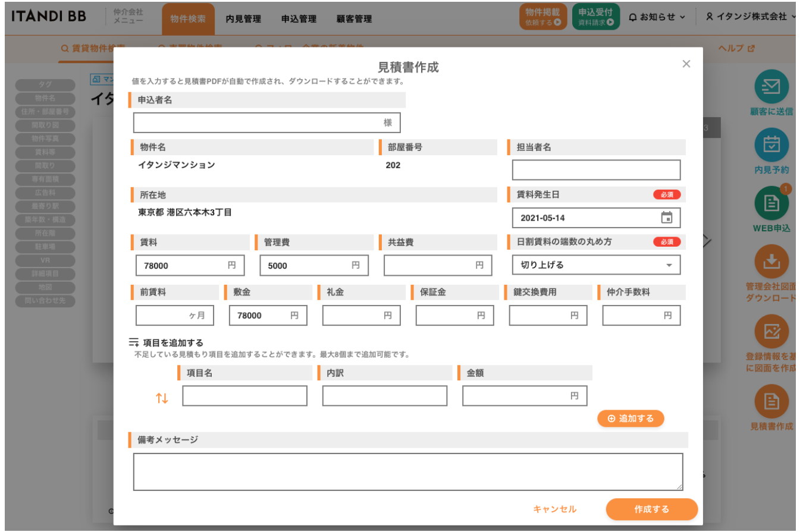803x532 pixels.
Task: Click the 管理費 field showing 5000
Action: tap(314, 266)
